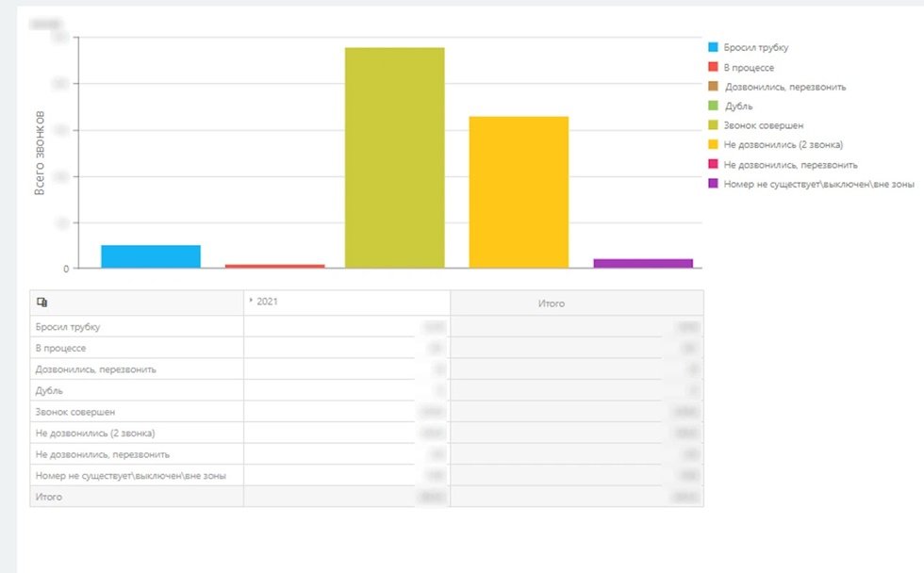Select the Звонок совершен table row label

coord(74,412)
